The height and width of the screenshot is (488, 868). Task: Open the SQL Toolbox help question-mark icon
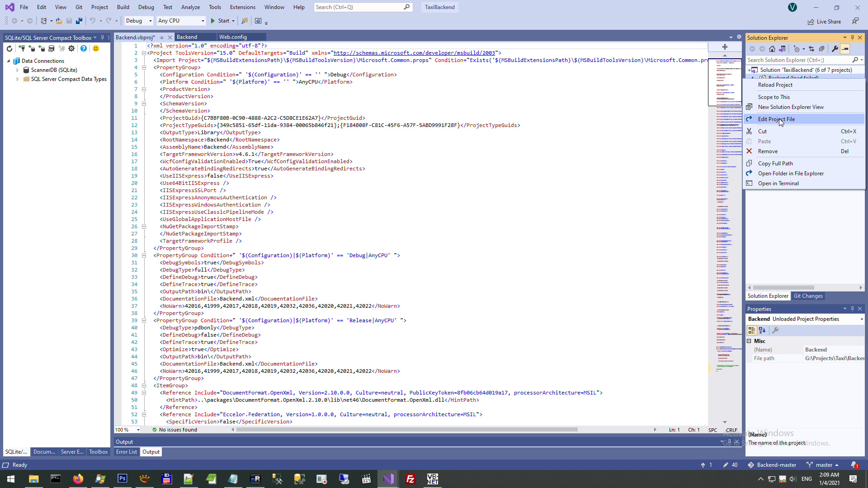coord(84,49)
